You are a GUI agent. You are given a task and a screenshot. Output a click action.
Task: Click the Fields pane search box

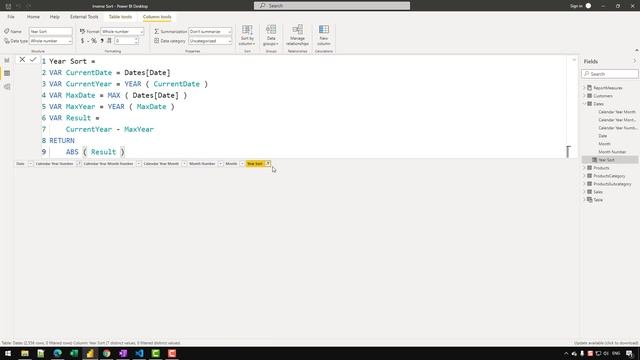tap(610, 74)
